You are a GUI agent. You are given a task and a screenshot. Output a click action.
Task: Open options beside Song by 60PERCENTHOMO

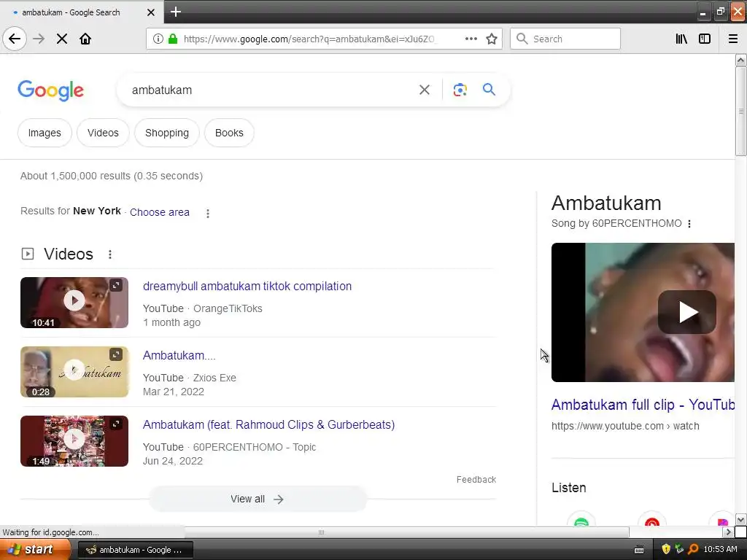tap(689, 224)
